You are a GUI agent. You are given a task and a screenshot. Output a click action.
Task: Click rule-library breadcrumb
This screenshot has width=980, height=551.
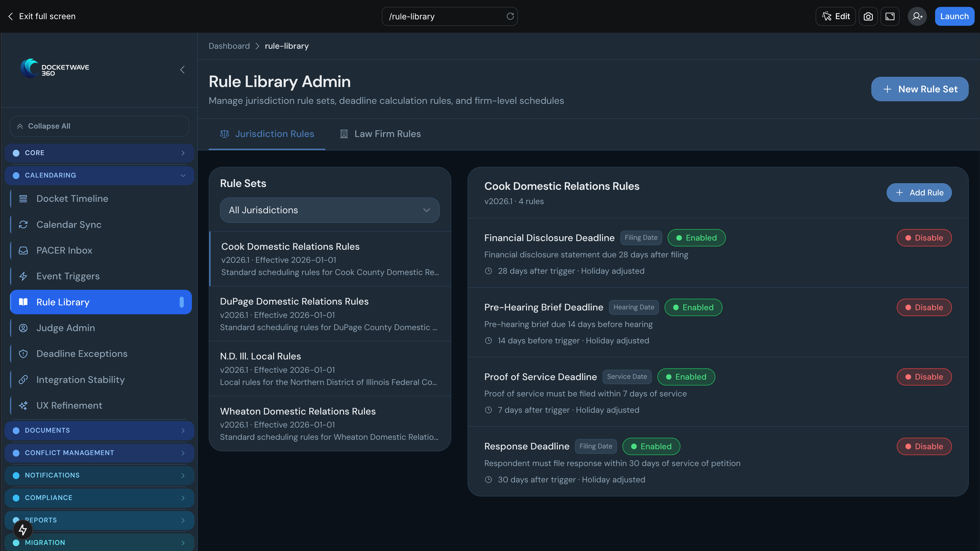[286, 46]
